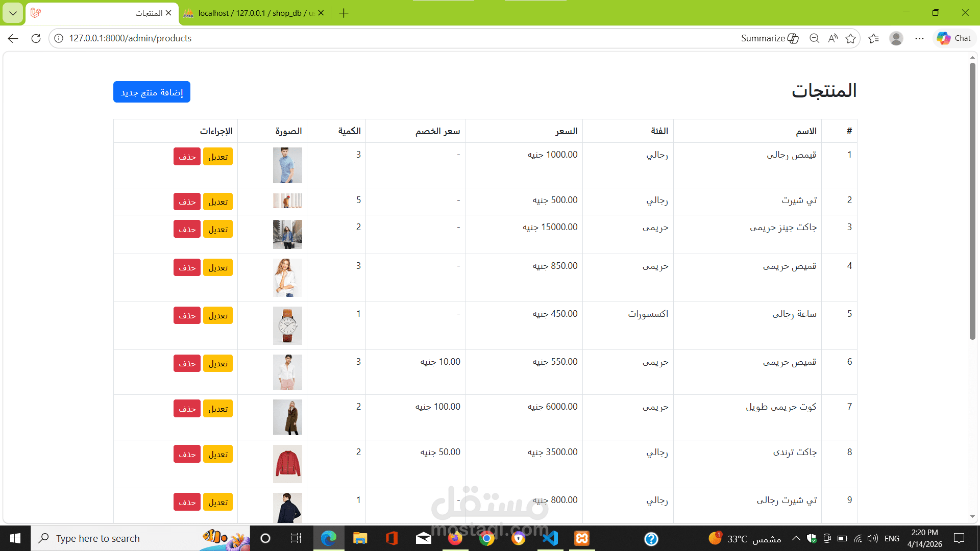The image size is (980, 551).
Task: Open browser Settings and more menu
Action: [x=919, y=38]
